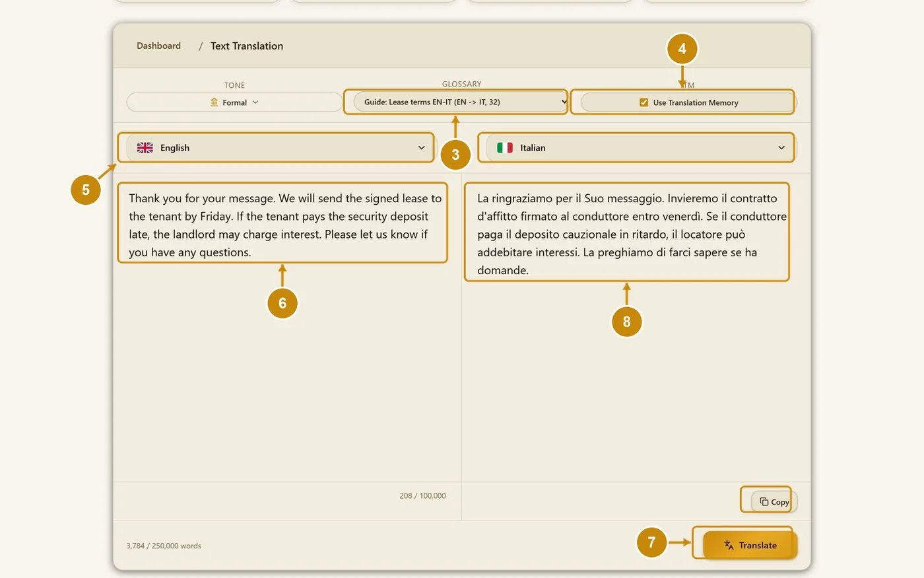924x578 pixels.
Task: Click the GLOSSARY label
Action: tap(461, 84)
